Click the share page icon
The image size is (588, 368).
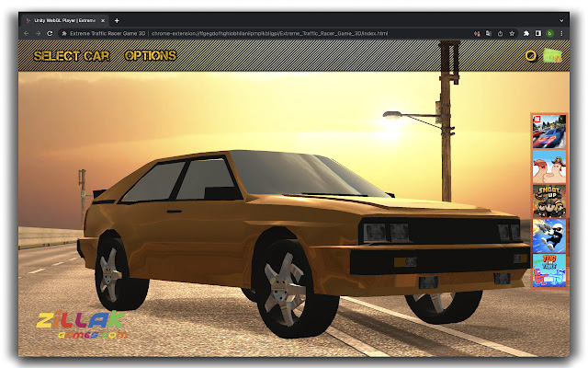(500, 33)
